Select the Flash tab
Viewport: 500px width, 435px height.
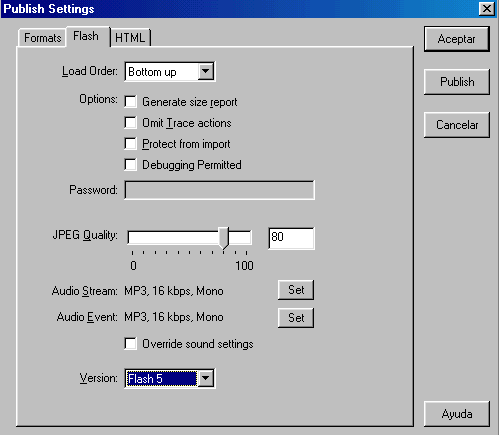86,36
